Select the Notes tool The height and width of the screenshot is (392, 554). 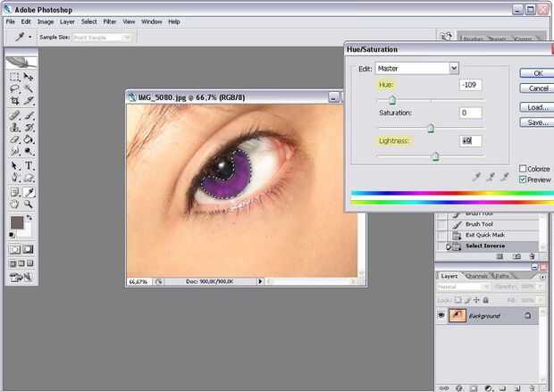tap(14, 192)
